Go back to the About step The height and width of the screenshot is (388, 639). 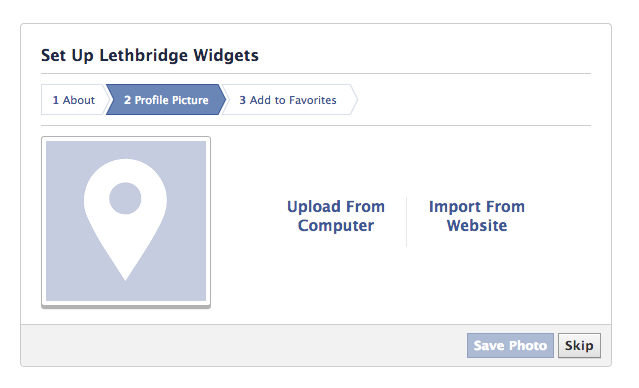point(74,100)
